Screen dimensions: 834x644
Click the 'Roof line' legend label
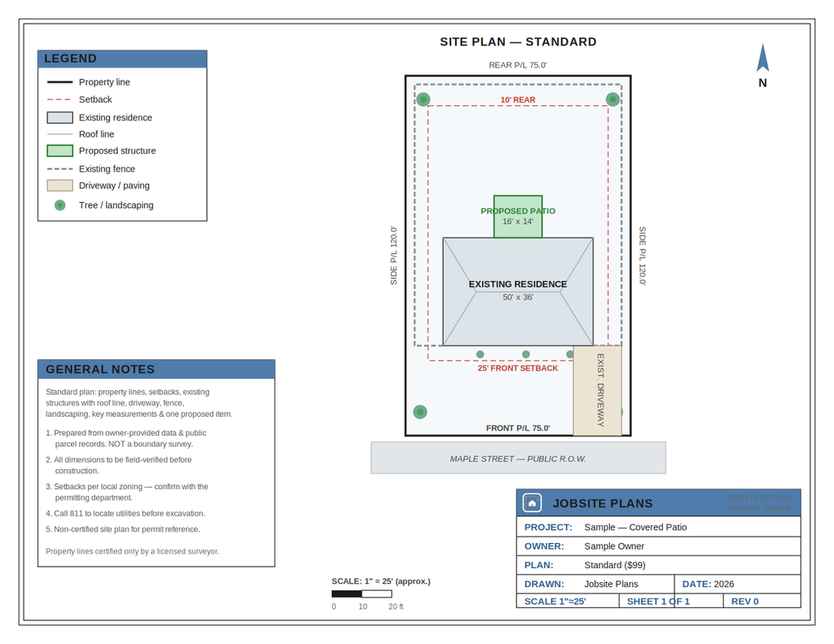(x=96, y=134)
